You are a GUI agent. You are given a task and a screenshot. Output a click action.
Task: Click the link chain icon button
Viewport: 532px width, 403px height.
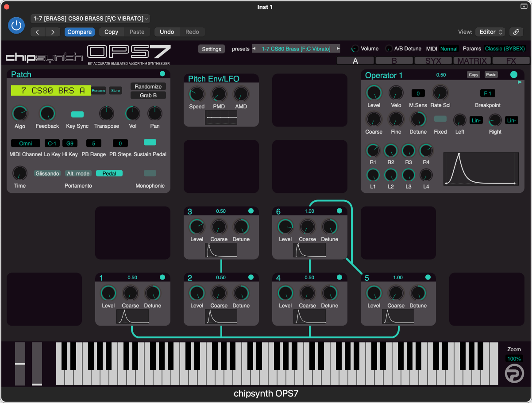(x=516, y=32)
